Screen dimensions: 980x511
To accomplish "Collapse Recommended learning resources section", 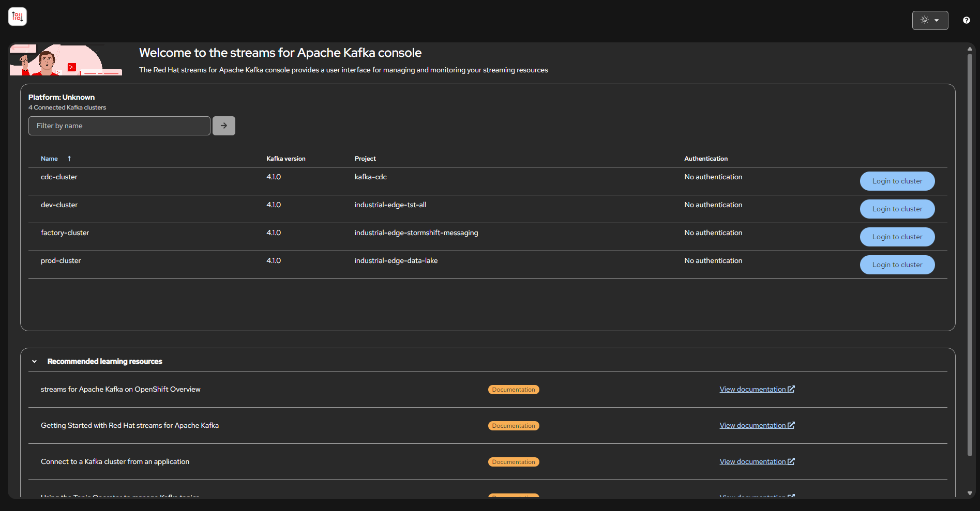I will coord(35,361).
